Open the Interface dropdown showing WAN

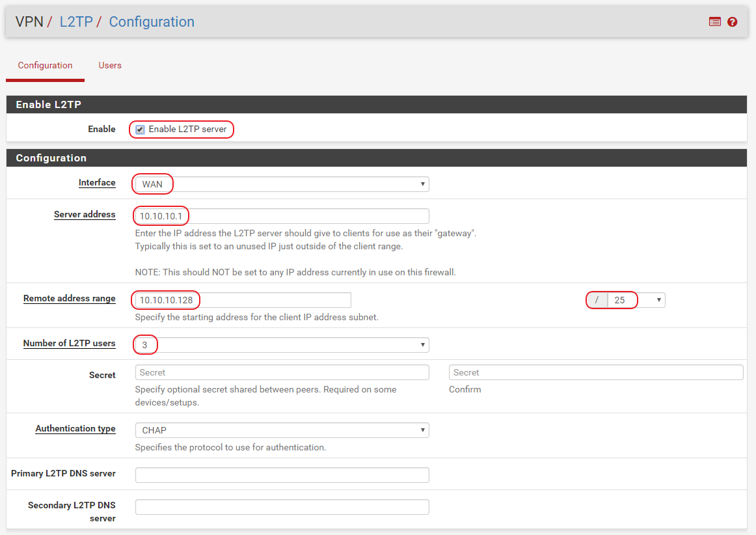[282, 184]
